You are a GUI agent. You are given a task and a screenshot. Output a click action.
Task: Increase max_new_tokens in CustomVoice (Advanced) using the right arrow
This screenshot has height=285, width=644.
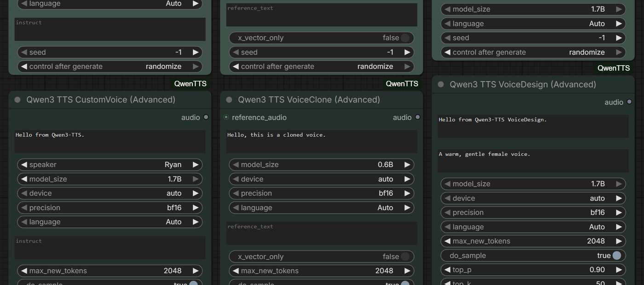coord(195,271)
